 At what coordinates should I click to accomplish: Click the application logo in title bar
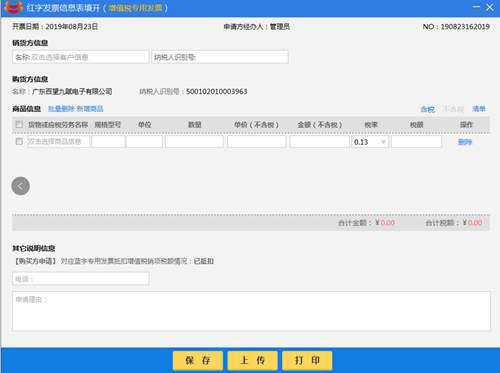click(x=13, y=7)
